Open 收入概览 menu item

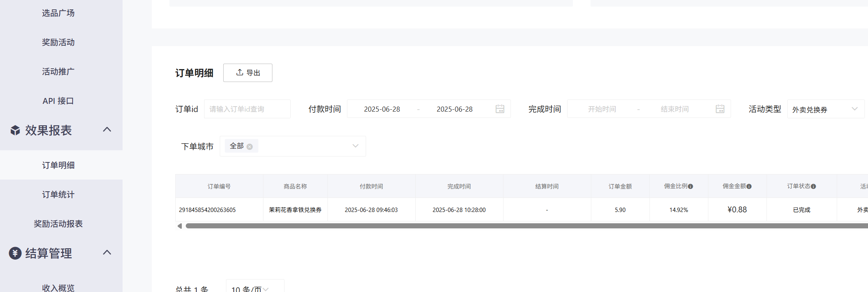58,288
